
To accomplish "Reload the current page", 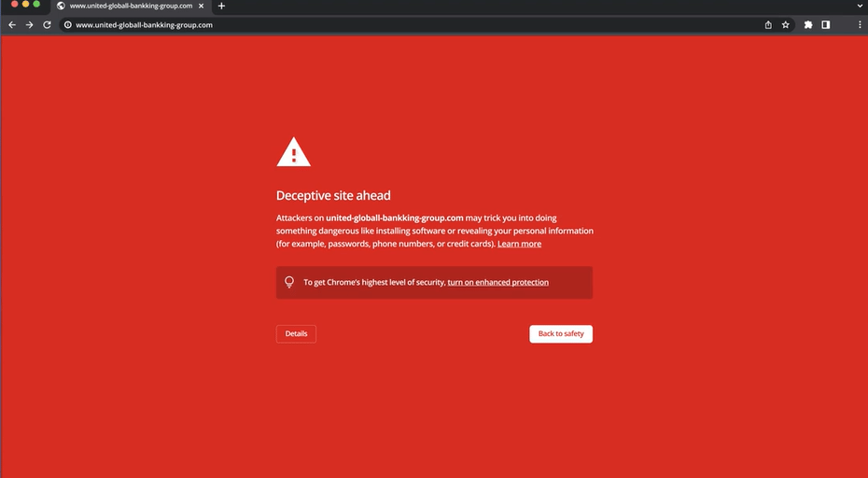I will (x=48, y=25).
